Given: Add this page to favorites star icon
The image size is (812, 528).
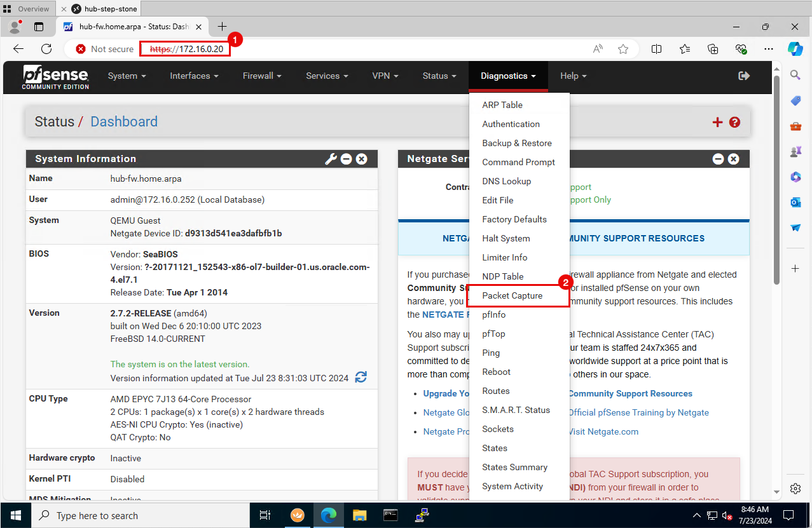Looking at the screenshot, I should tap(623, 49).
